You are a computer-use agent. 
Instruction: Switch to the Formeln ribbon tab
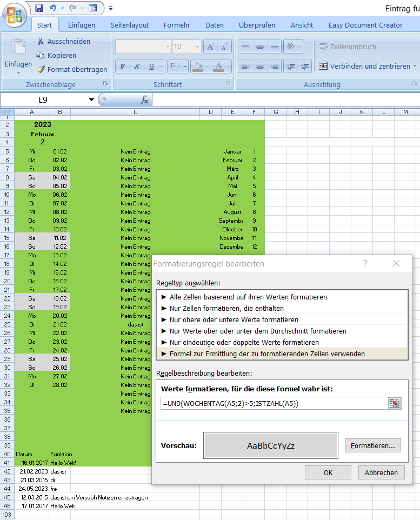click(176, 25)
